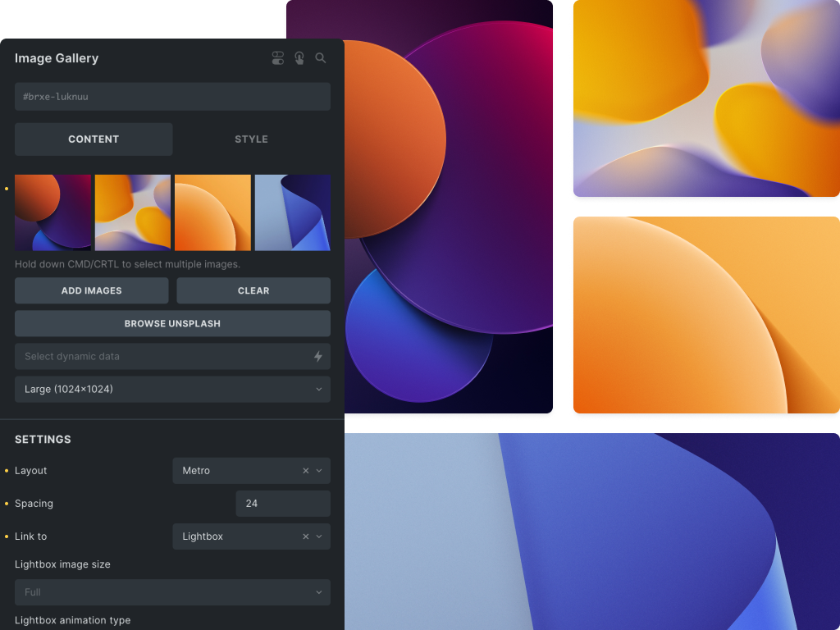Select the first gallery image thumbnail
840x630 pixels.
click(52, 212)
